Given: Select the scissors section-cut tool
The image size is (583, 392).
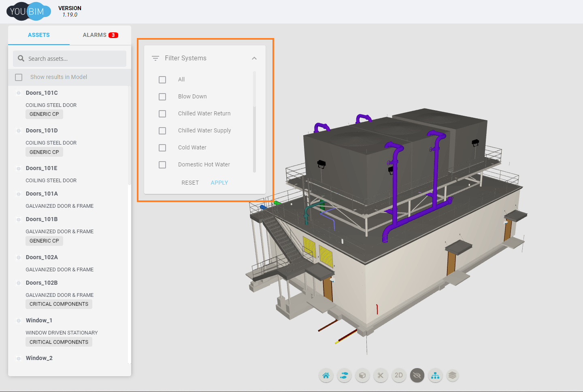Looking at the screenshot, I should [x=381, y=375].
